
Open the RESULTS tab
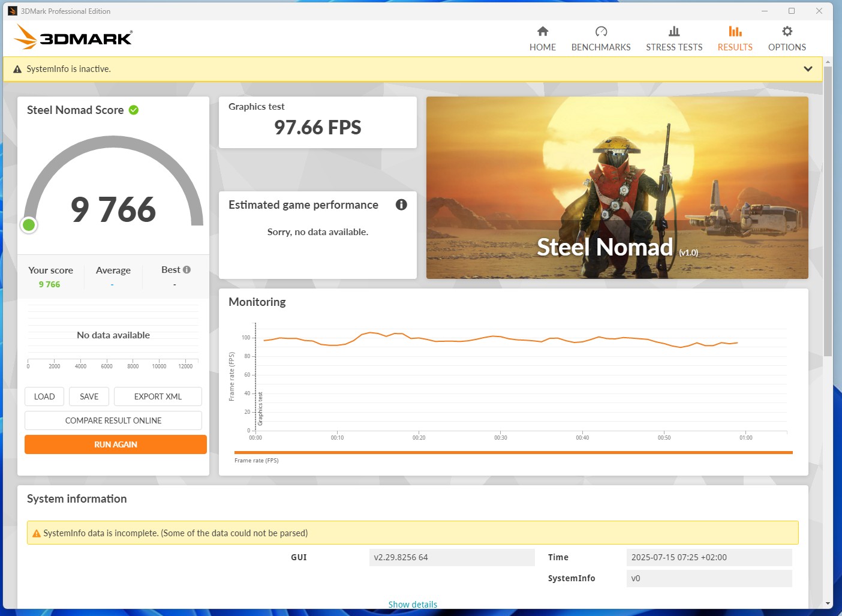click(x=735, y=39)
